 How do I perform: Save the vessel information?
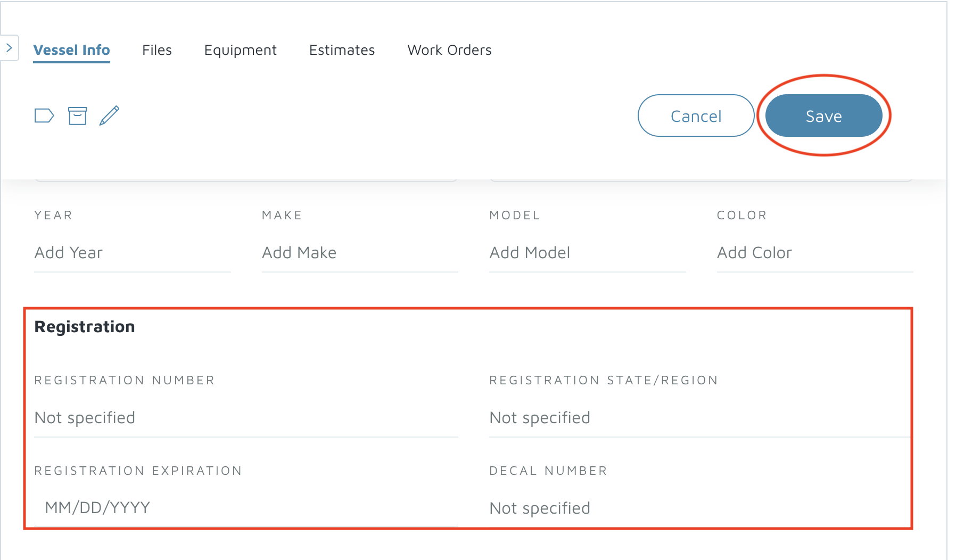(824, 116)
